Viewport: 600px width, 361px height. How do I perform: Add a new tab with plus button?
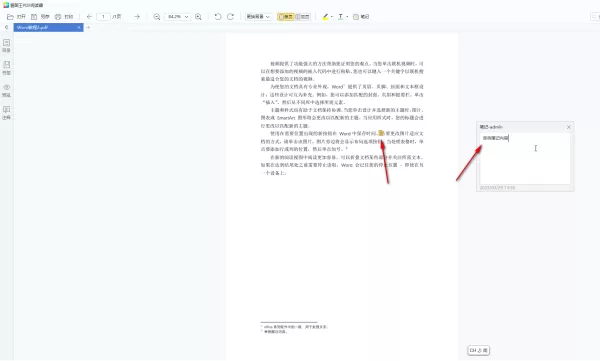(88, 28)
